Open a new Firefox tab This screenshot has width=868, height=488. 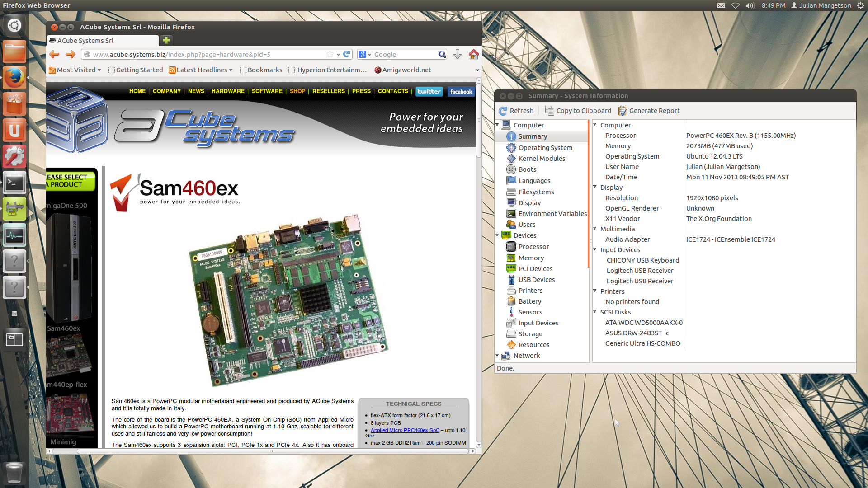[x=166, y=41]
